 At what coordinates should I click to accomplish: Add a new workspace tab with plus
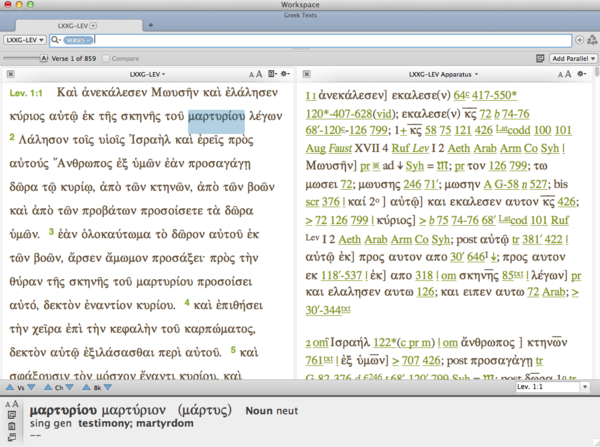tap(151, 25)
